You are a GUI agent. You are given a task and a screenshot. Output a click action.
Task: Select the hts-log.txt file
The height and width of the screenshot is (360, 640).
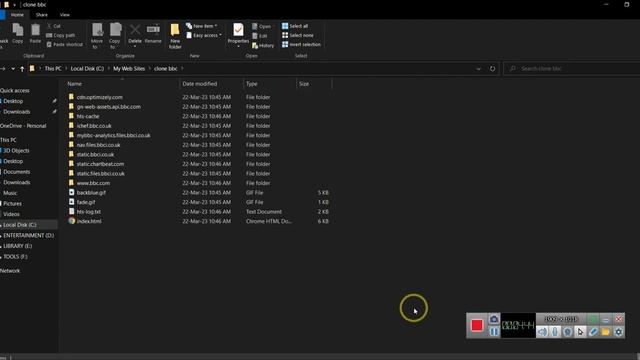[x=89, y=212]
